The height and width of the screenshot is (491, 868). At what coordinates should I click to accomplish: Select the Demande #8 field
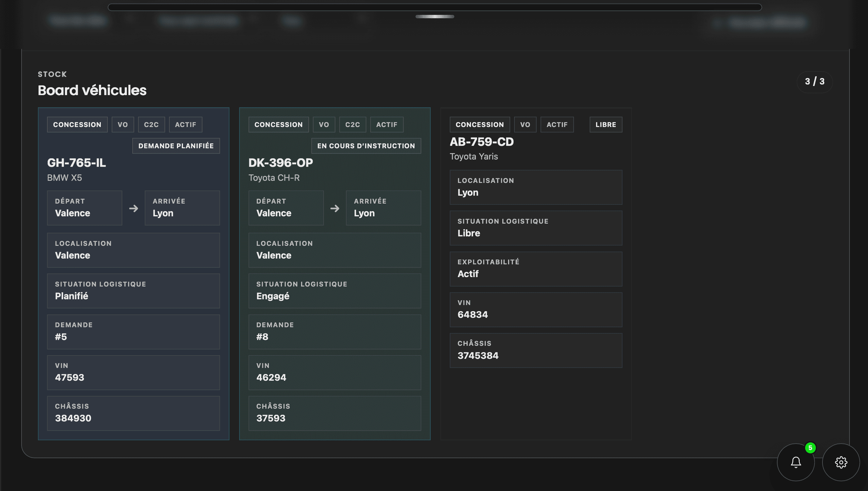tap(334, 331)
